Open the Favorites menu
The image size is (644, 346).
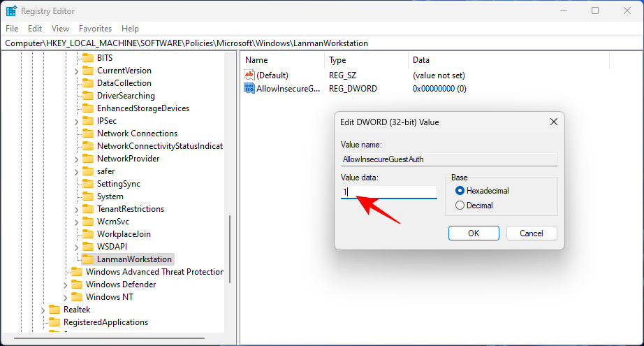click(x=95, y=29)
